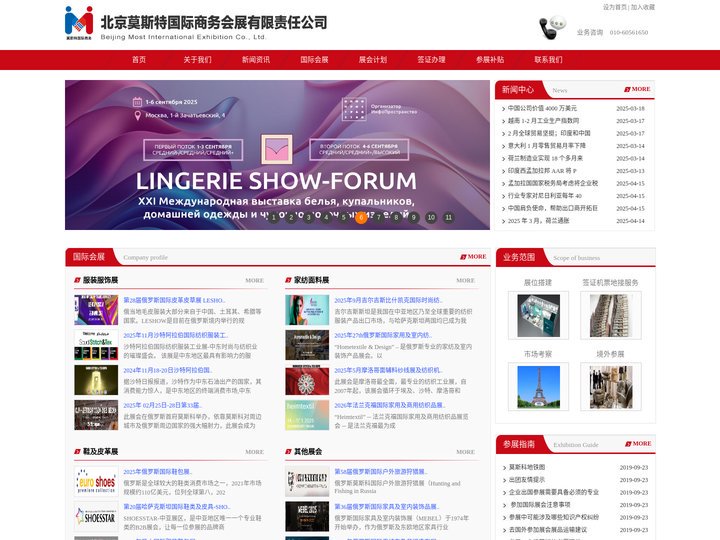Click MORE beside 其他展会
Image resolution: width=720 pixels, height=540 pixels.
pos(466,452)
